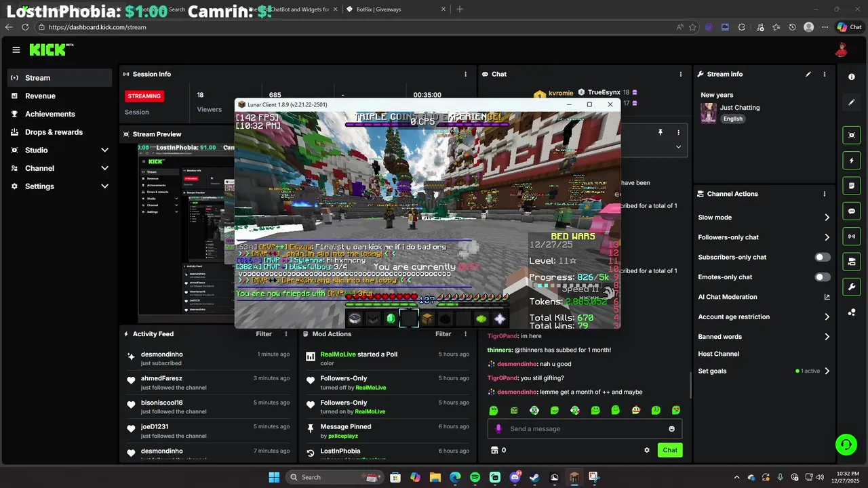The height and width of the screenshot is (488, 868).
Task: Click the info icon in the right sidebar
Action: coord(852,77)
